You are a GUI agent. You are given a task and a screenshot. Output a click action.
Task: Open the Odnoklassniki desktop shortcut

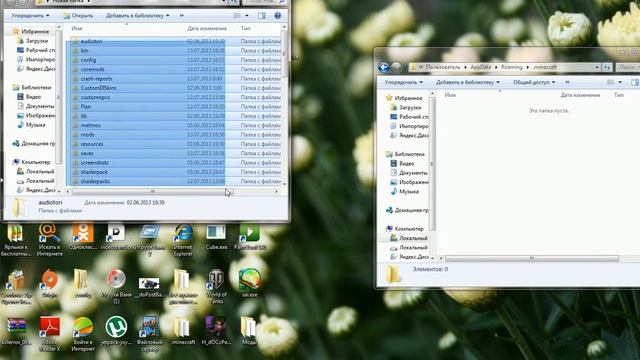[83, 238]
